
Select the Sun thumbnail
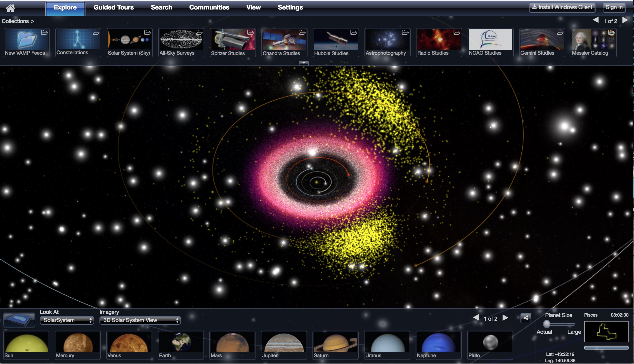coord(26,345)
